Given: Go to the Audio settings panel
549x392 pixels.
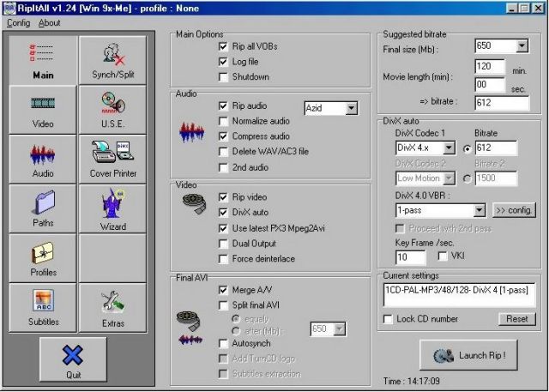Looking at the screenshot, I should point(43,160).
